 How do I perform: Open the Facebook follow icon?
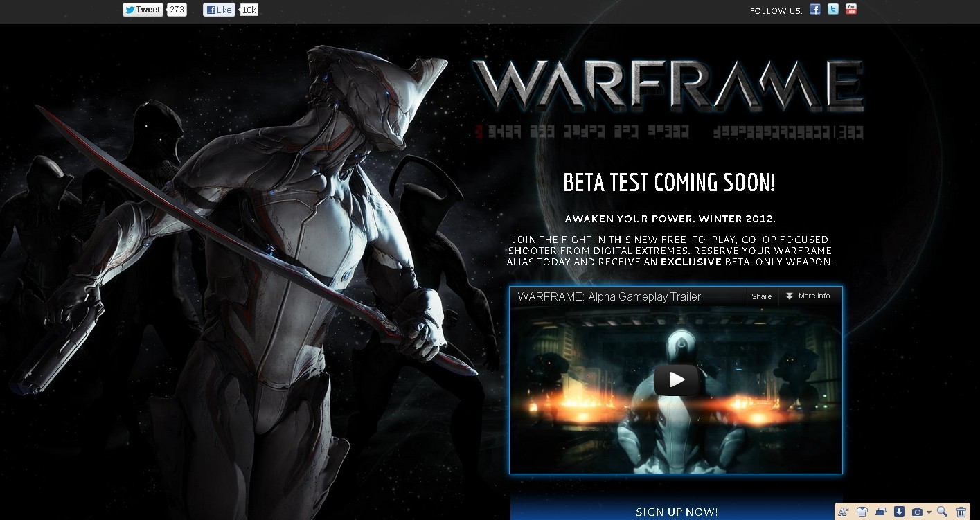(815, 10)
